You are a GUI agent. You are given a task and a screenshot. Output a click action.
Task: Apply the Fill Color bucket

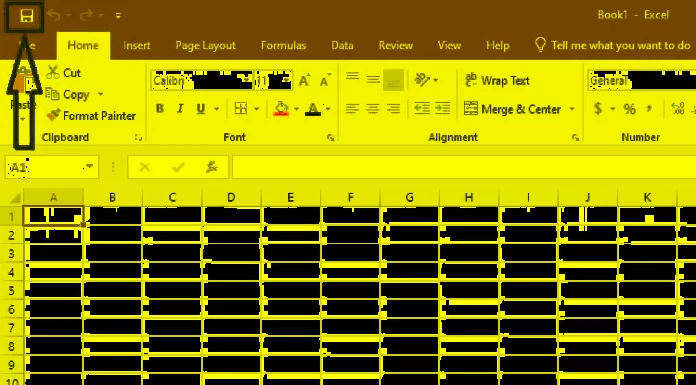(x=281, y=109)
